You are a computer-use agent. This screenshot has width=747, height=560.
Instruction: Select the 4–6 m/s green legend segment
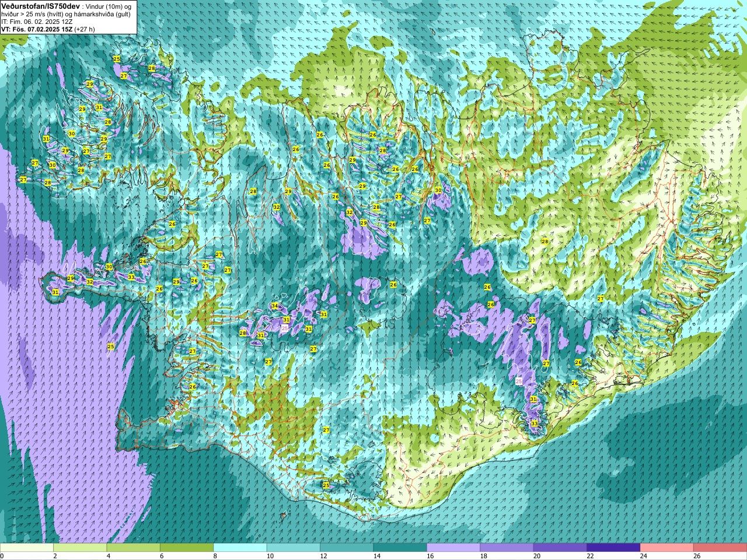(134, 548)
